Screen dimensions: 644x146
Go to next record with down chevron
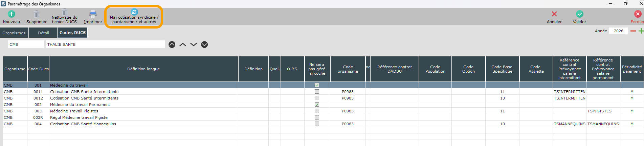pos(194,44)
